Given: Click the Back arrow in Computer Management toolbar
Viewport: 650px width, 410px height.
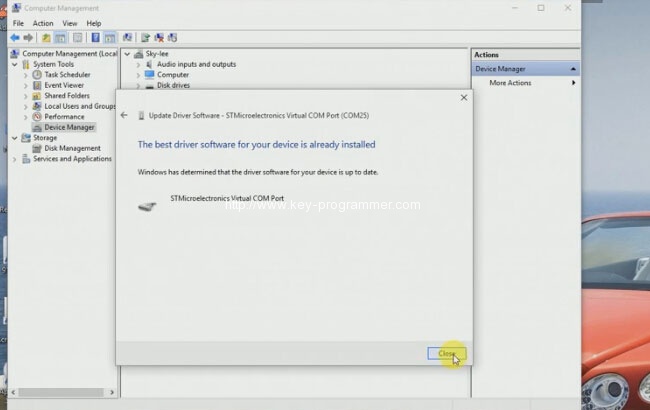Looking at the screenshot, I should tap(15, 38).
